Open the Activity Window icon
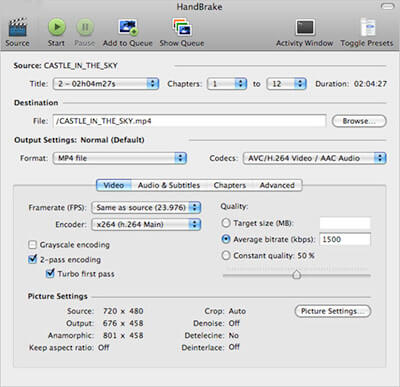This screenshot has width=400, height=387. tap(305, 27)
